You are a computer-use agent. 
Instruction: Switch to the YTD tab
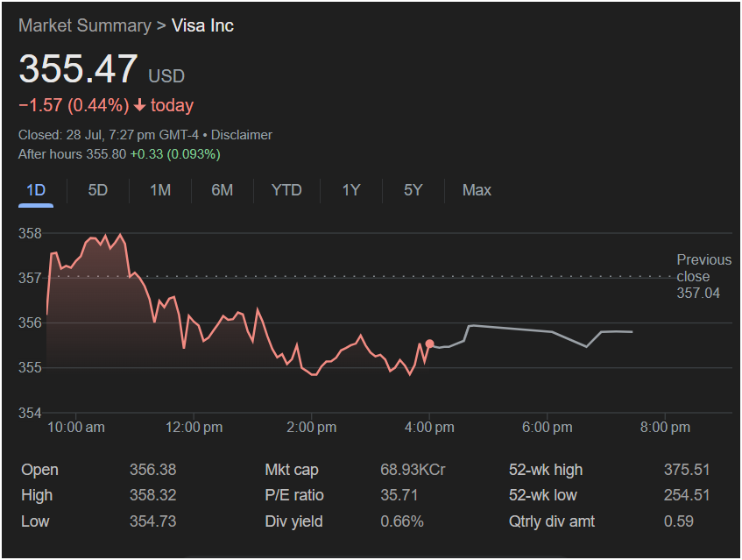(x=286, y=190)
